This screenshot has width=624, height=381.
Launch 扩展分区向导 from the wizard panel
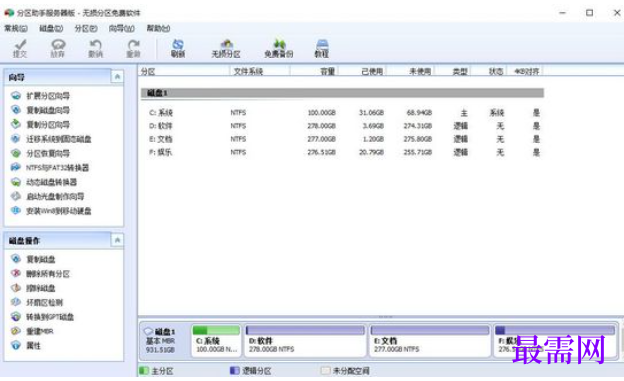[41, 96]
